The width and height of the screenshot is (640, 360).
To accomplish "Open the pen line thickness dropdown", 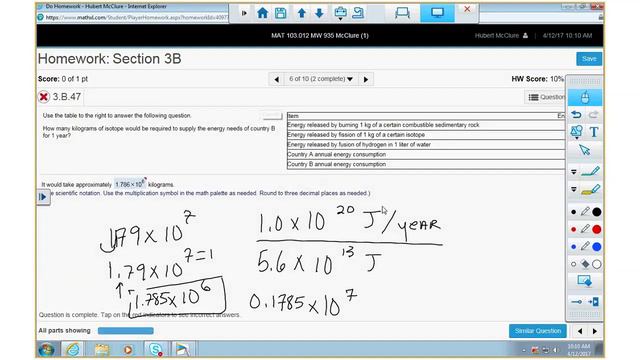I will point(573,172).
